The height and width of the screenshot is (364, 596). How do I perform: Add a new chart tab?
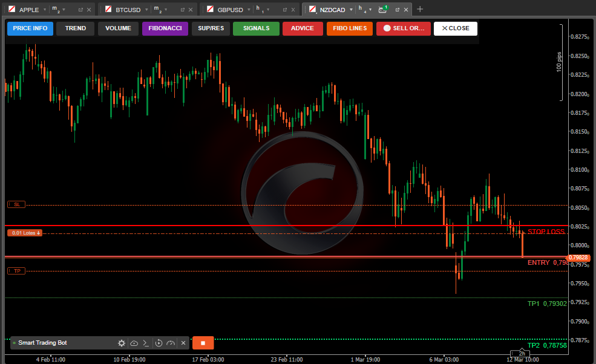click(x=420, y=9)
